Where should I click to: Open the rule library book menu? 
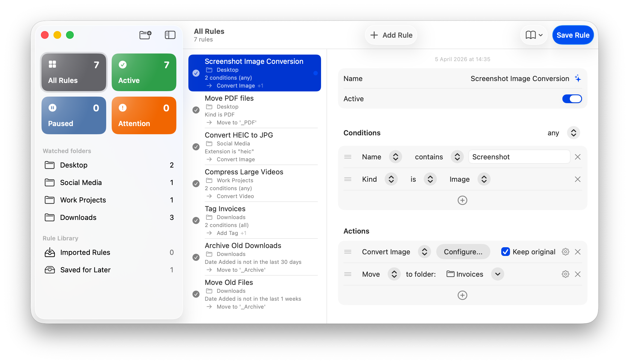coord(534,35)
